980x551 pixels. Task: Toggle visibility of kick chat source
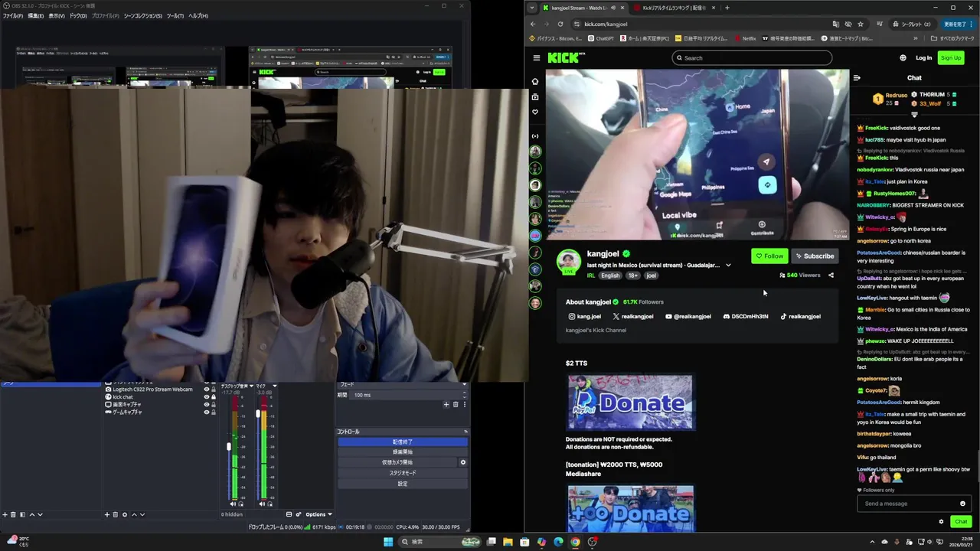(x=206, y=396)
